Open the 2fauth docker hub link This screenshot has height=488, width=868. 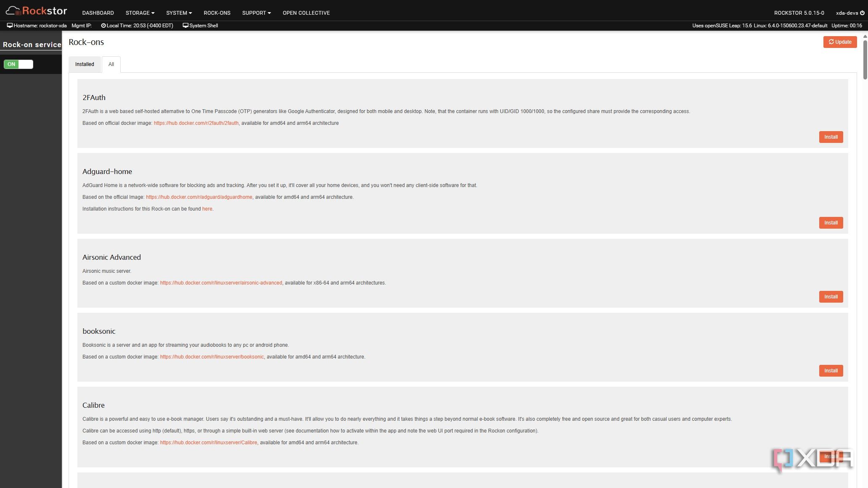tap(196, 123)
